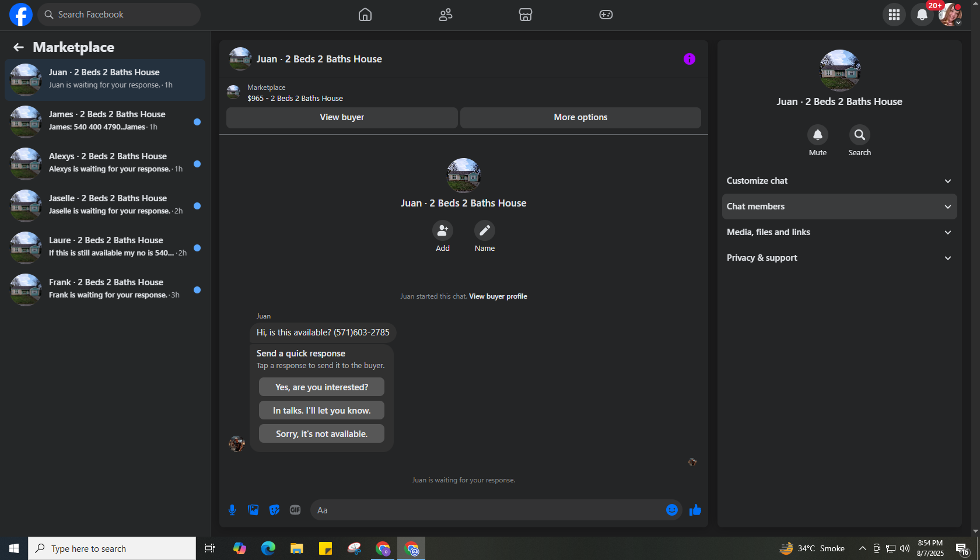Click Juan's avatar beside the quick responses

[x=237, y=444]
